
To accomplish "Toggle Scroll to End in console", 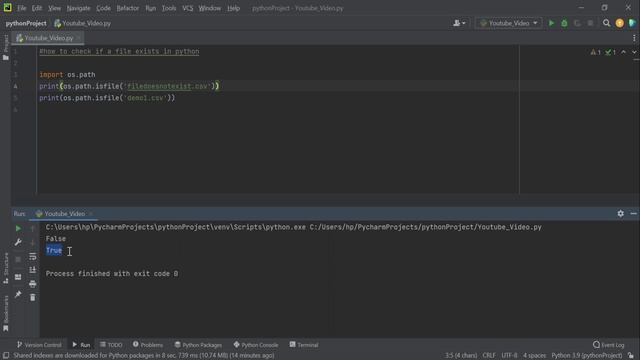I will (x=33, y=270).
